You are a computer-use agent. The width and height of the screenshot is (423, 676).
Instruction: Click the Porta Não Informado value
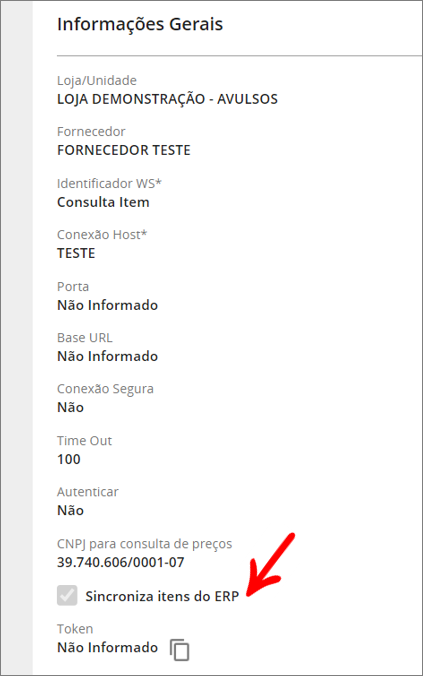(x=107, y=305)
